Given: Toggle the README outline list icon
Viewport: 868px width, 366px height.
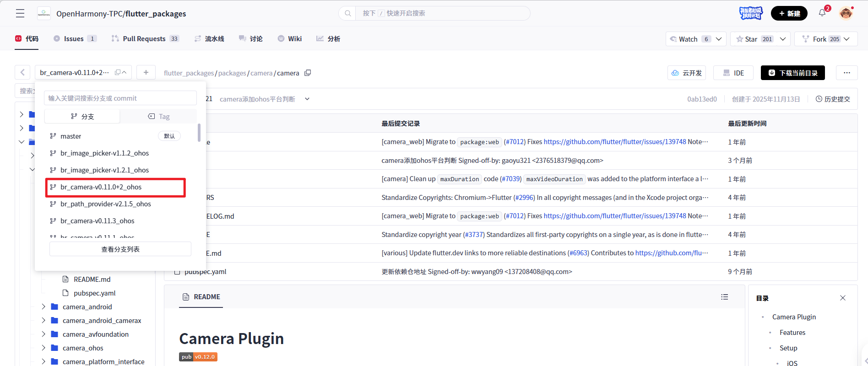Looking at the screenshot, I should tap(724, 297).
